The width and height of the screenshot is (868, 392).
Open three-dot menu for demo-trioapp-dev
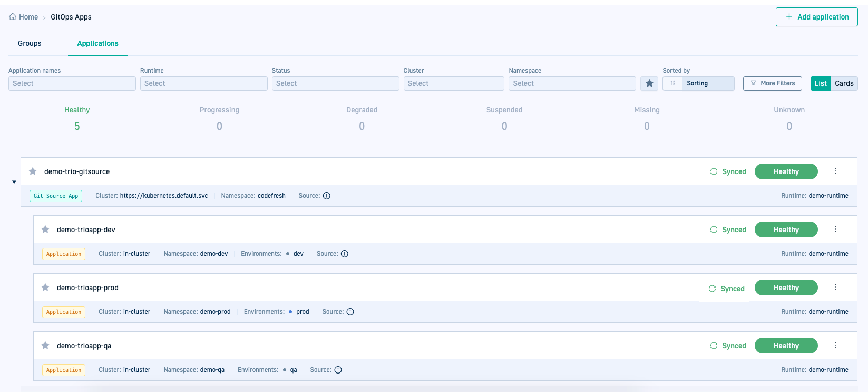(835, 230)
